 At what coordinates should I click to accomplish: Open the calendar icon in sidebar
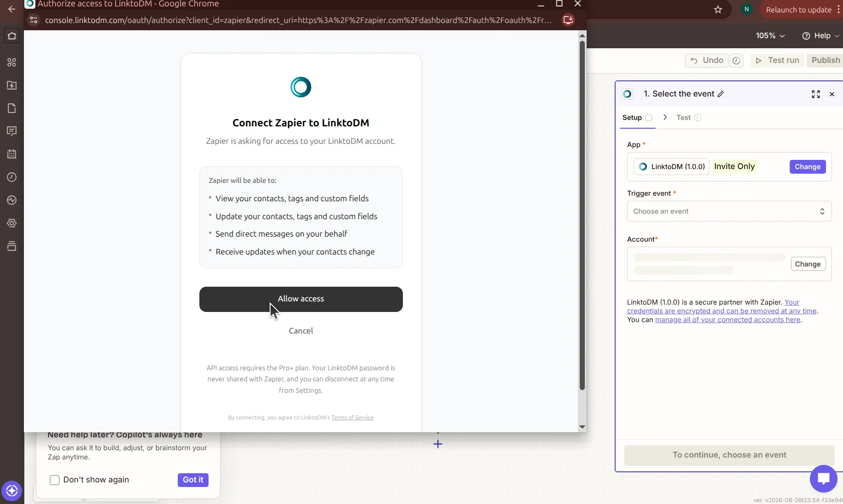coord(12,154)
